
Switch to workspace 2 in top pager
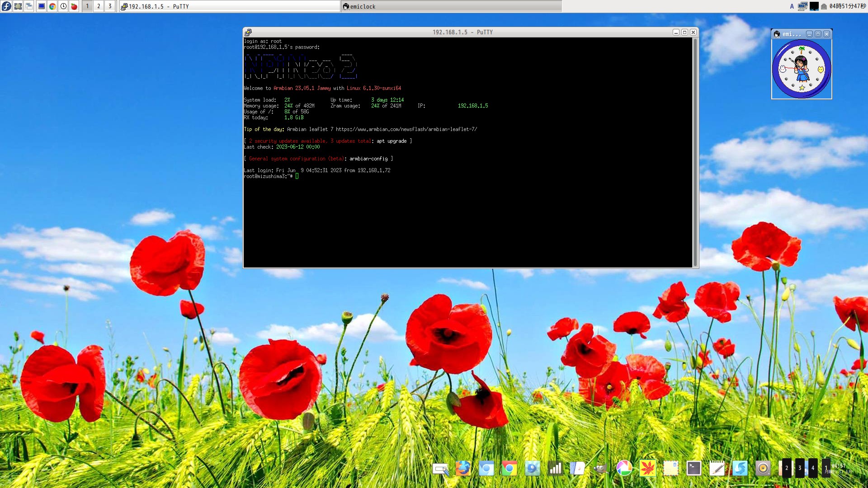tap(99, 6)
